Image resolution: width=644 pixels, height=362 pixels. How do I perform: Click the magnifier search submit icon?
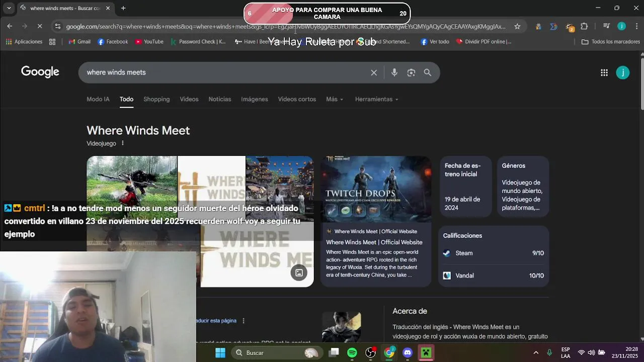[x=428, y=72]
